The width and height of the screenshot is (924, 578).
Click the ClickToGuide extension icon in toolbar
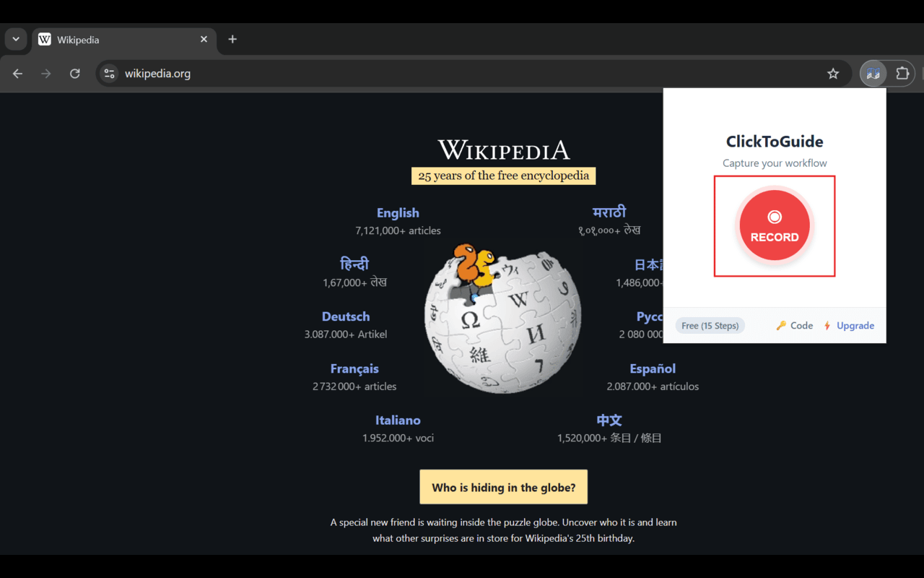coord(873,73)
